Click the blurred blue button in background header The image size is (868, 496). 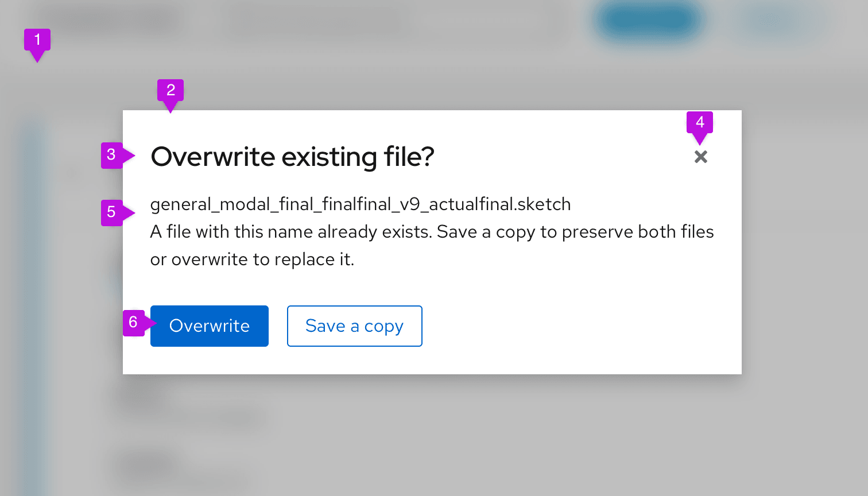coord(648,21)
